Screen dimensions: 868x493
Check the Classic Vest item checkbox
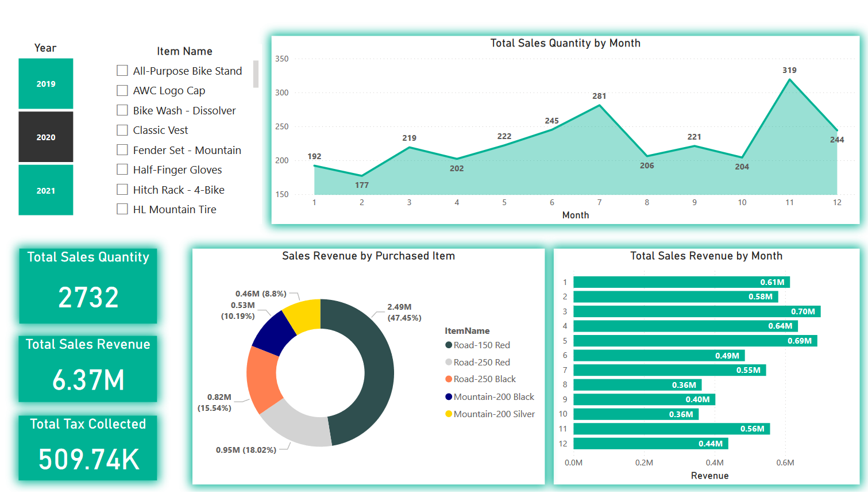click(x=122, y=130)
